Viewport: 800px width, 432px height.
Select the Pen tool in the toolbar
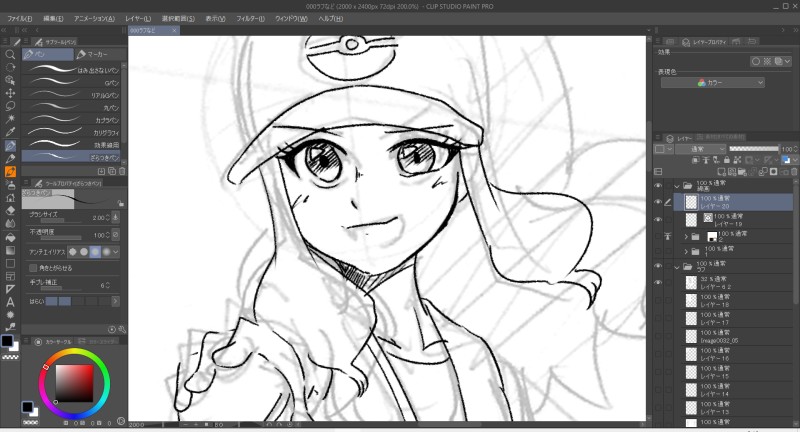coord(10,146)
